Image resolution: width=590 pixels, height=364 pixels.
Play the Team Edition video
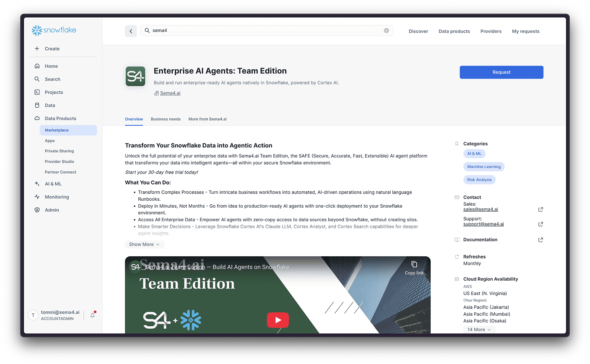coord(278,320)
